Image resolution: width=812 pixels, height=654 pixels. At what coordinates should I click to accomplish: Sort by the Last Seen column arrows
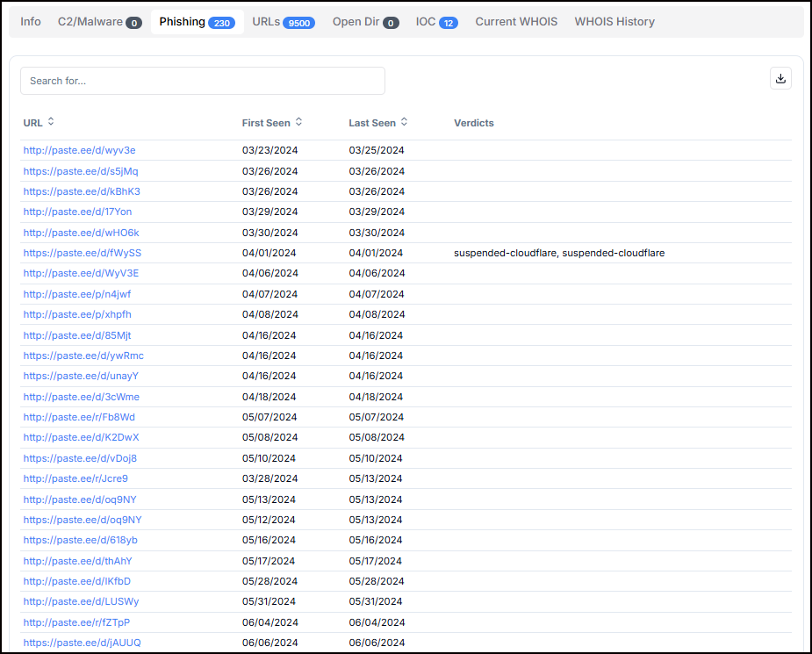404,122
